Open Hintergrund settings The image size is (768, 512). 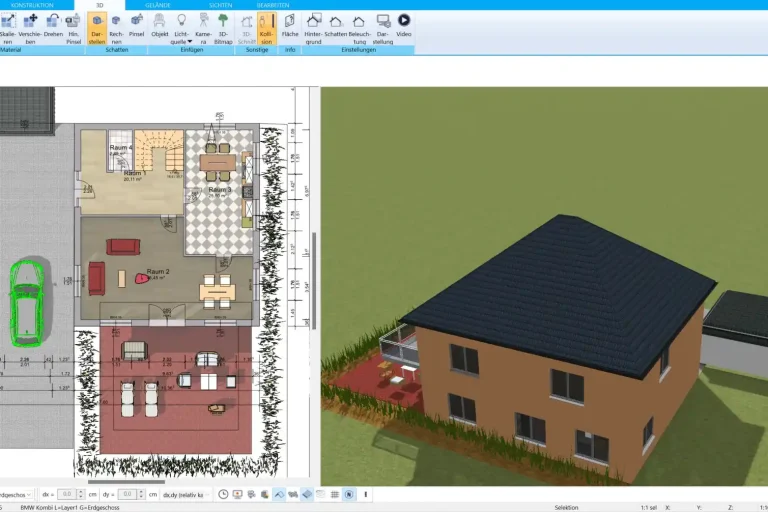[313, 28]
